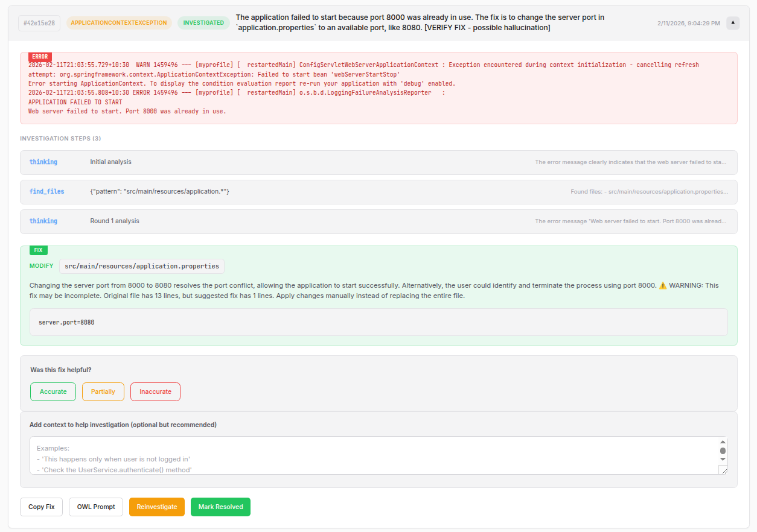This screenshot has height=532, width=757.
Task: Click the #42e15e28 error ID badge
Action: click(x=39, y=23)
